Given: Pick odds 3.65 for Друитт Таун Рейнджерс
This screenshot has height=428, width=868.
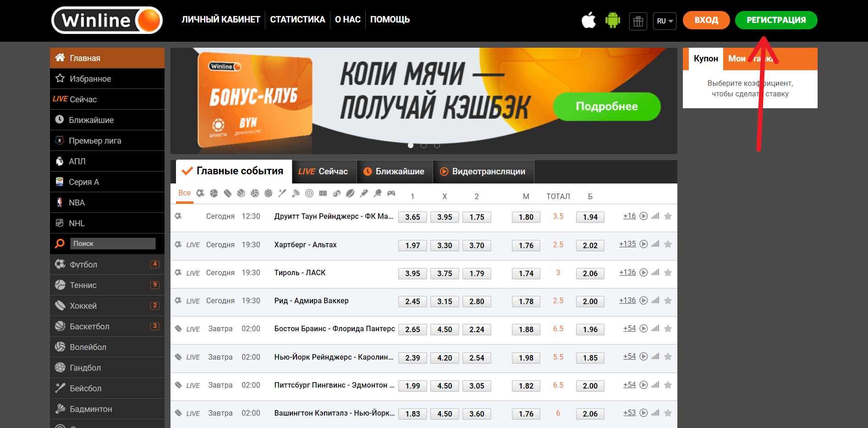Looking at the screenshot, I should 412,217.
